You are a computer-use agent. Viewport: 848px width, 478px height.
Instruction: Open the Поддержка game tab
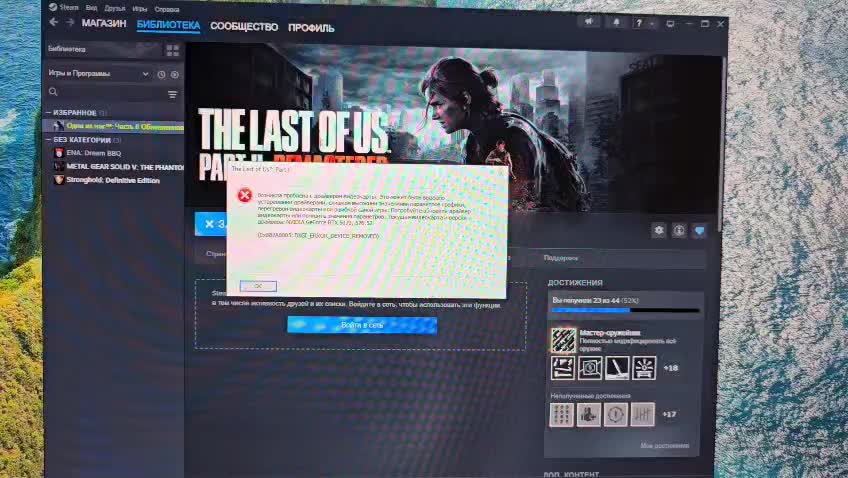click(560, 258)
